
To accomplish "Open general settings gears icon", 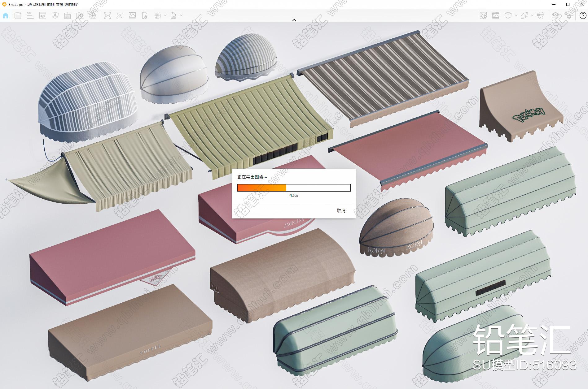I will click(x=568, y=15).
